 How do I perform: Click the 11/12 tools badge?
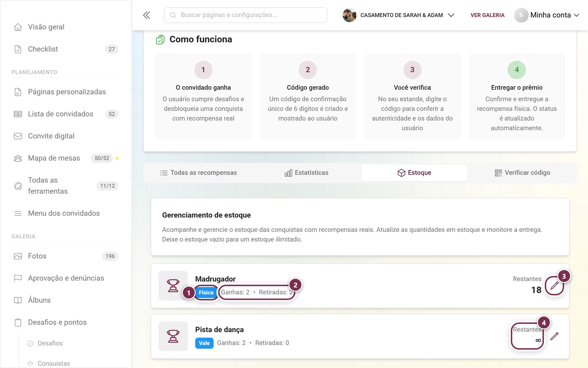click(107, 186)
